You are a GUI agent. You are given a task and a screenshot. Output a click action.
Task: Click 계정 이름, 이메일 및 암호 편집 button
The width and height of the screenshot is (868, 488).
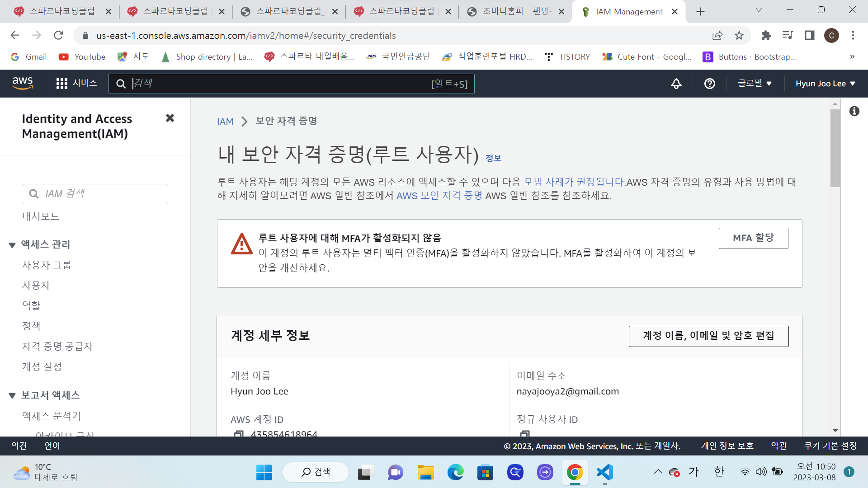click(x=708, y=336)
